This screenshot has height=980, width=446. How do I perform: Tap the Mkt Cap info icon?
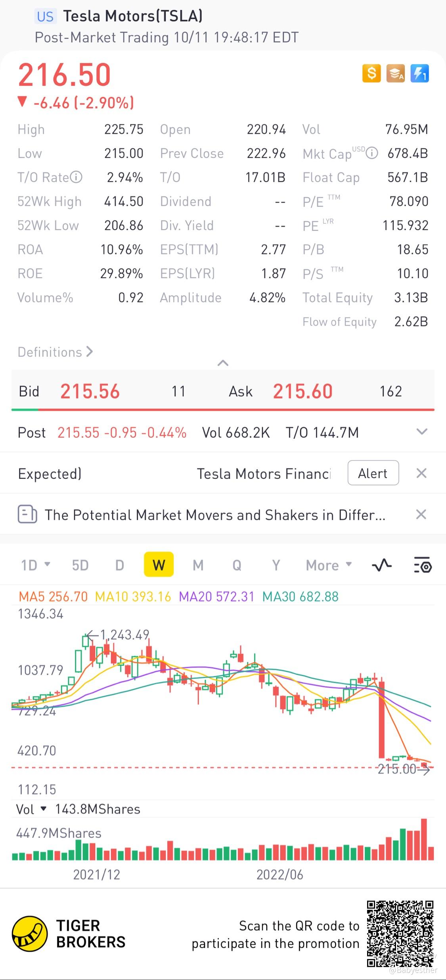pos(371,153)
